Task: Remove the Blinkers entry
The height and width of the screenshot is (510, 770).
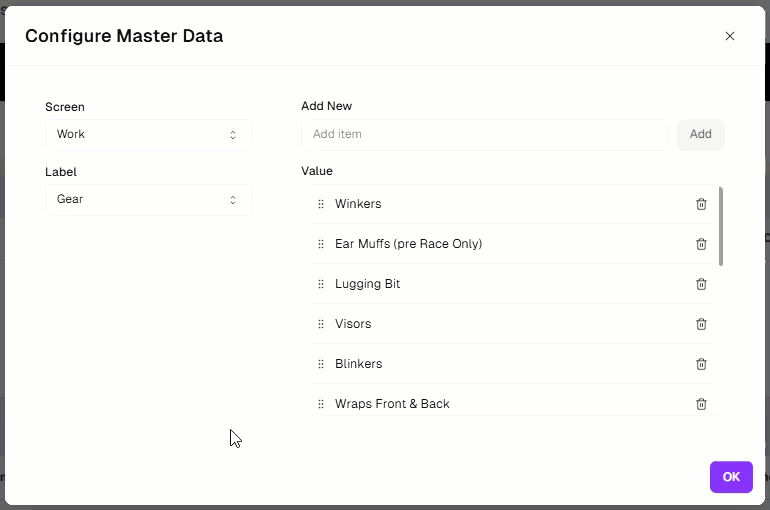Action: tap(701, 364)
